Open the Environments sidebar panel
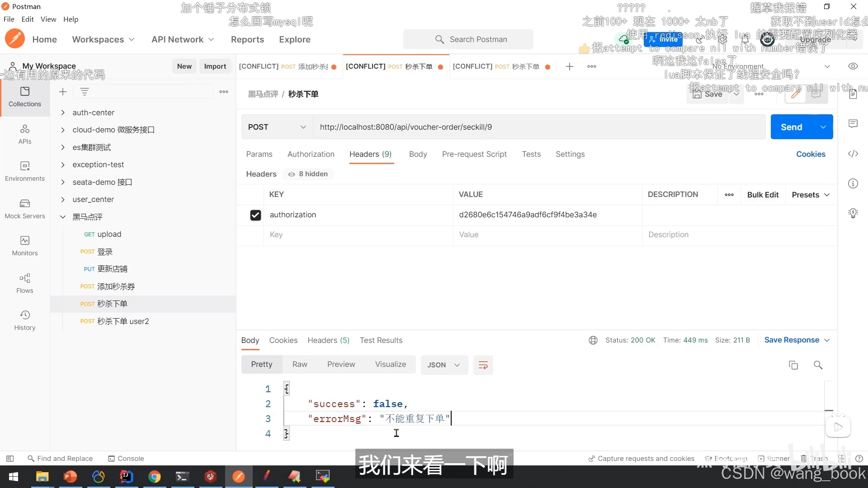The width and height of the screenshot is (868, 488). click(x=25, y=171)
